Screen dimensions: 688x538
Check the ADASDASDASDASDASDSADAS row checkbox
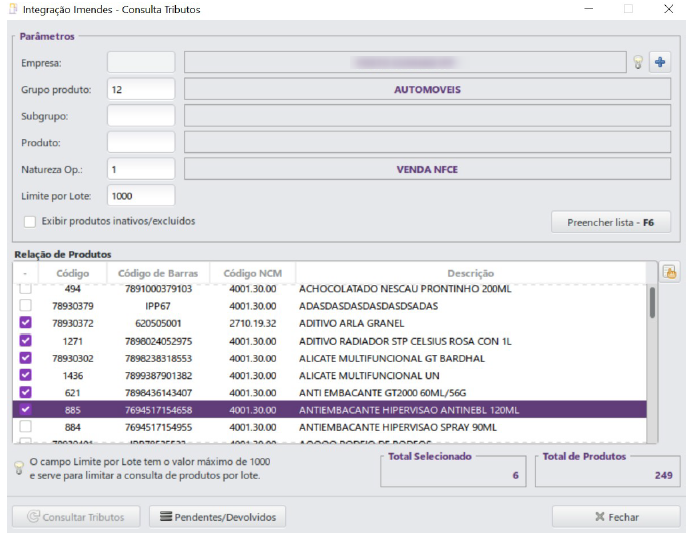(x=25, y=305)
